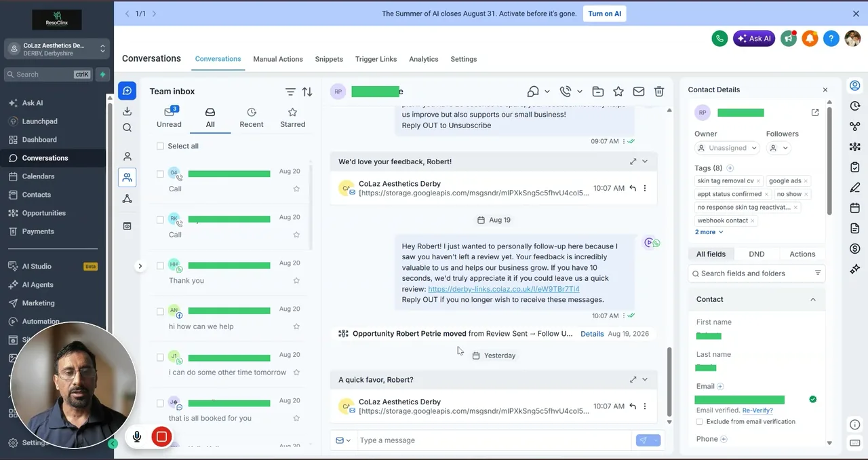Expand tags with '2 more'
The width and height of the screenshot is (868, 460).
point(709,232)
